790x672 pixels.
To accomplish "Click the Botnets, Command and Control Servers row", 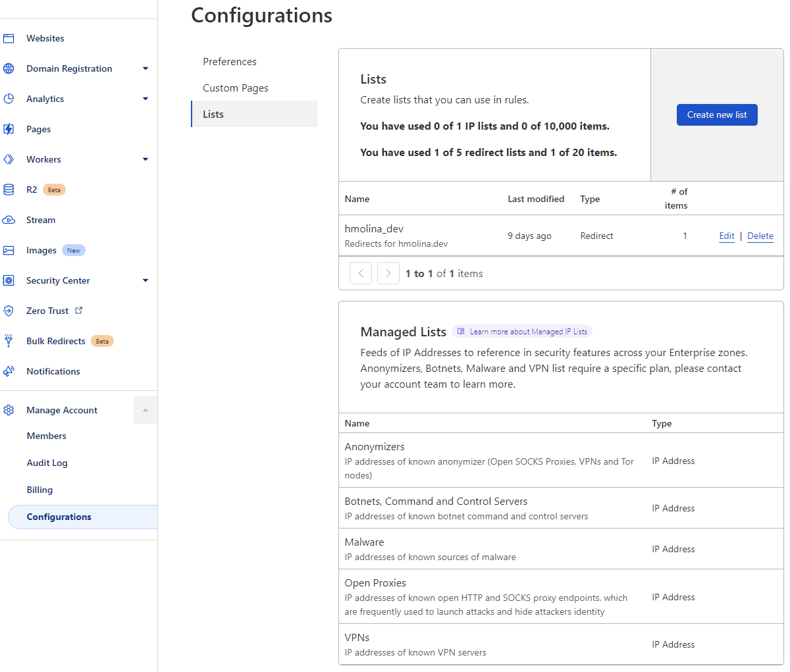I will click(561, 508).
